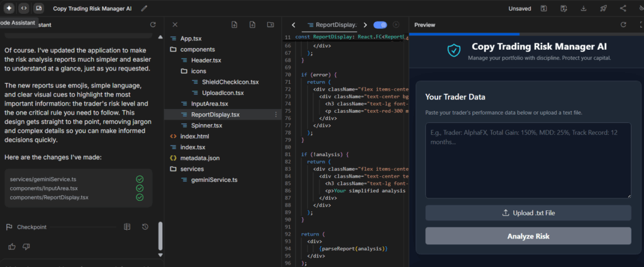Click the Upload .txt File button
This screenshot has width=644, height=267.
click(528, 213)
